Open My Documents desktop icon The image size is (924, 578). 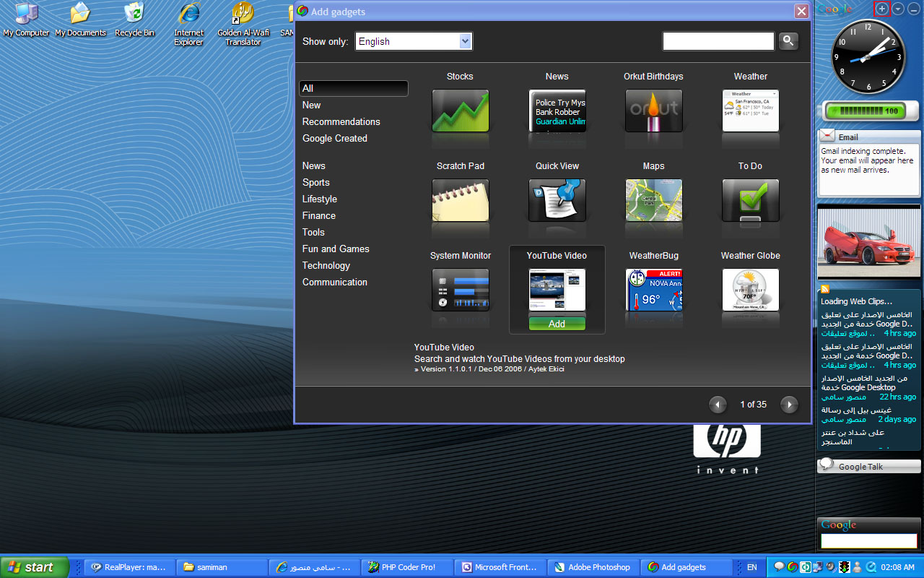[80, 20]
